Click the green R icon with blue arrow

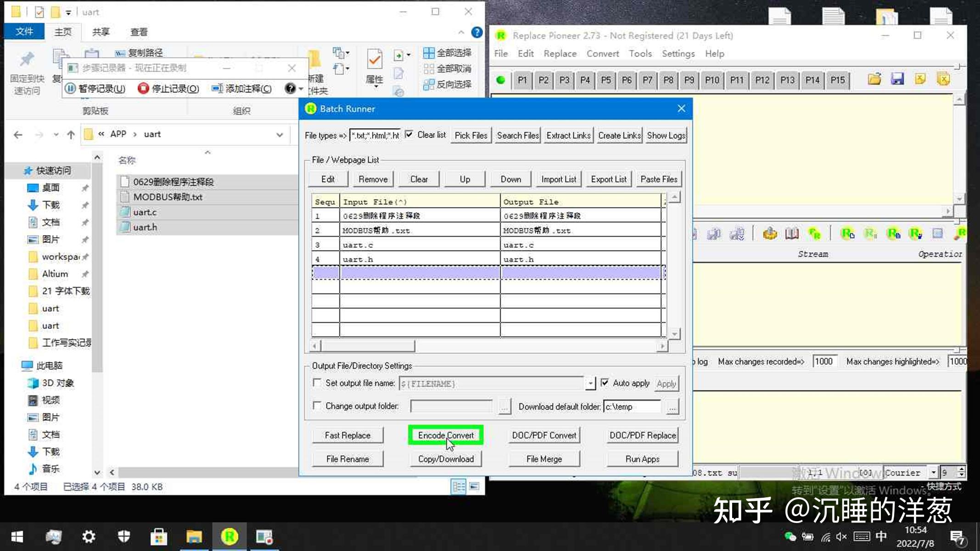[x=915, y=234]
